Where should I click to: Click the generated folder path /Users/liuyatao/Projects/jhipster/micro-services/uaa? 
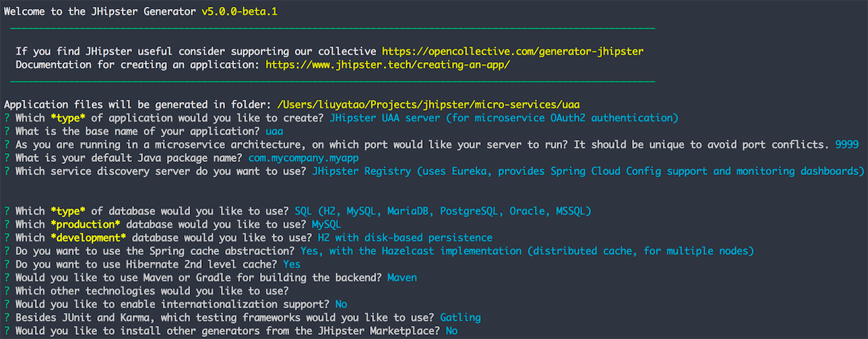point(429,105)
